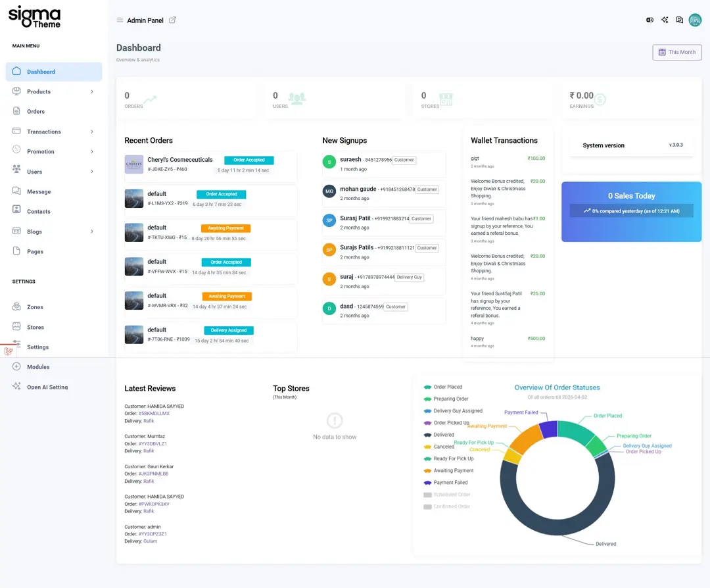Toggle Payment Failed legend entry
Image resolution: width=710 pixels, height=588 pixels.
[x=446, y=483]
